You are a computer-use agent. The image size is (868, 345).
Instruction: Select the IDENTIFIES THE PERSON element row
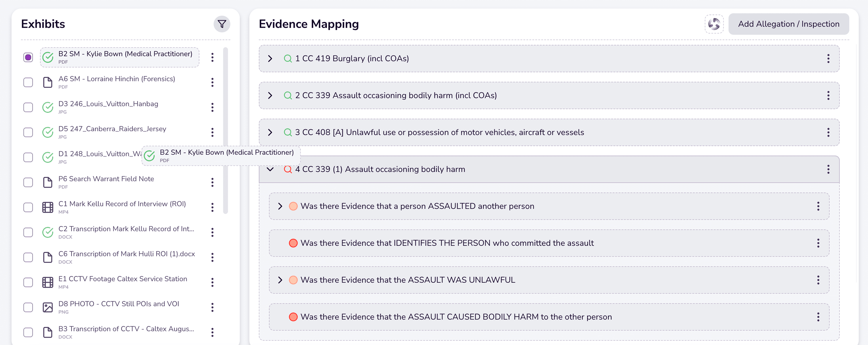(447, 243)
